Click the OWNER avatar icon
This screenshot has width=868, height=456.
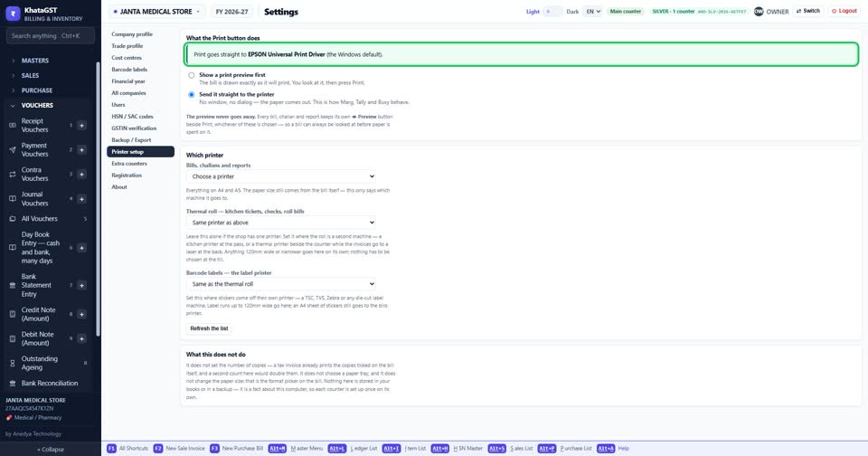(759, 11)
